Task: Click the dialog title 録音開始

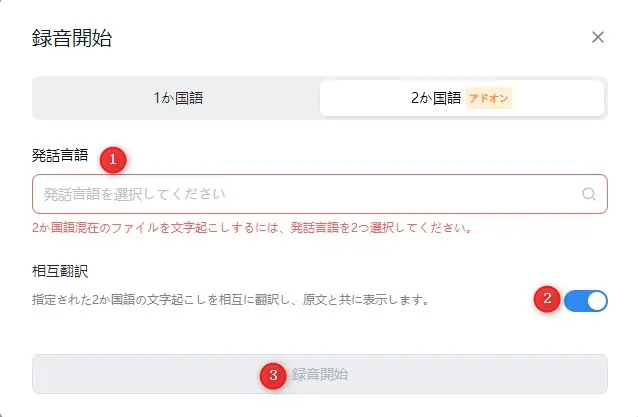Action: [x=72, y=39]
